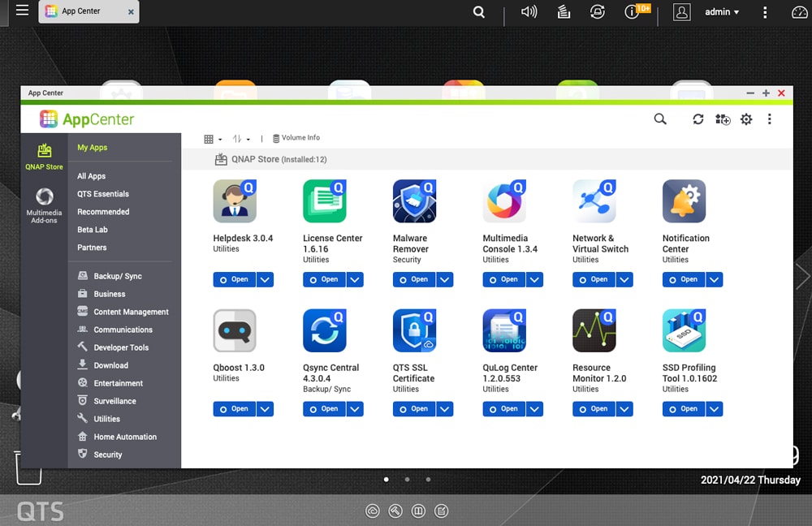The height and width of the screenshot is (526, 812).
Task: Search apps with AppCenter magnifier icon
Action: 659,119
